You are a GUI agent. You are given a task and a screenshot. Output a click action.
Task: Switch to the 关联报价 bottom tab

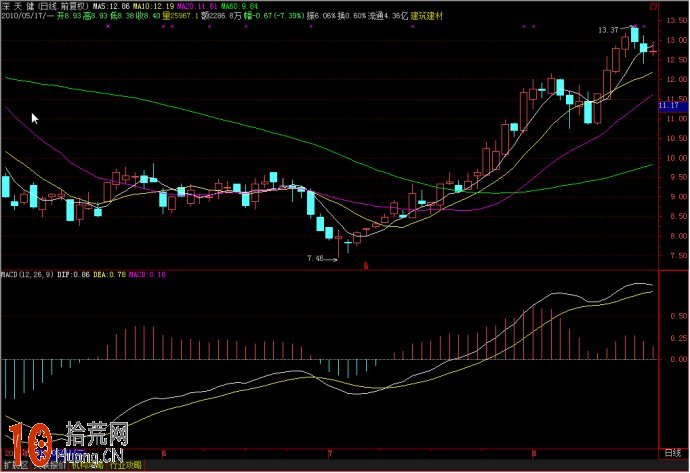(48, 466)
